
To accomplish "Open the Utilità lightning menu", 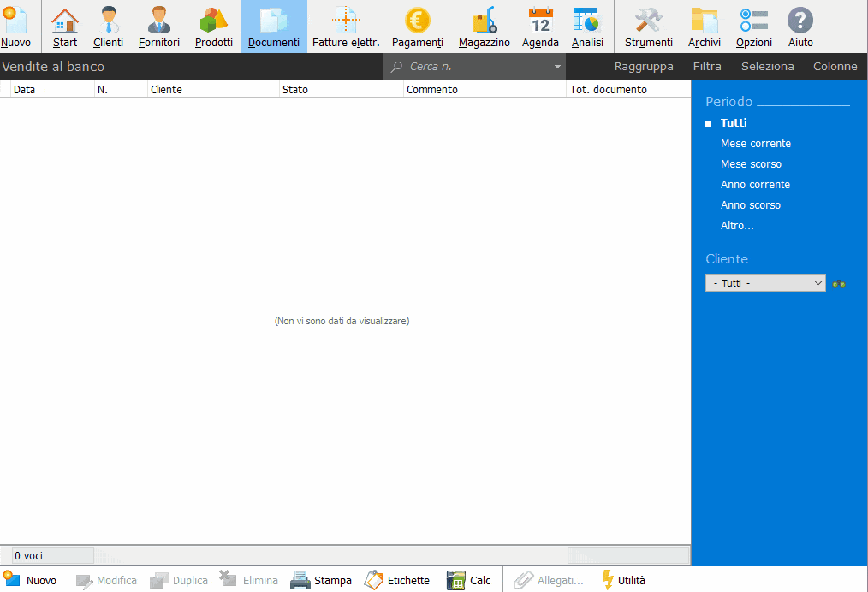I will point(624,580).
